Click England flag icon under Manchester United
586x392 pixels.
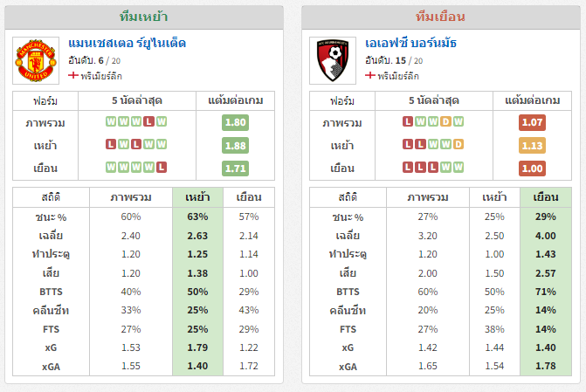pyautogui.click(x=73, y=75)
